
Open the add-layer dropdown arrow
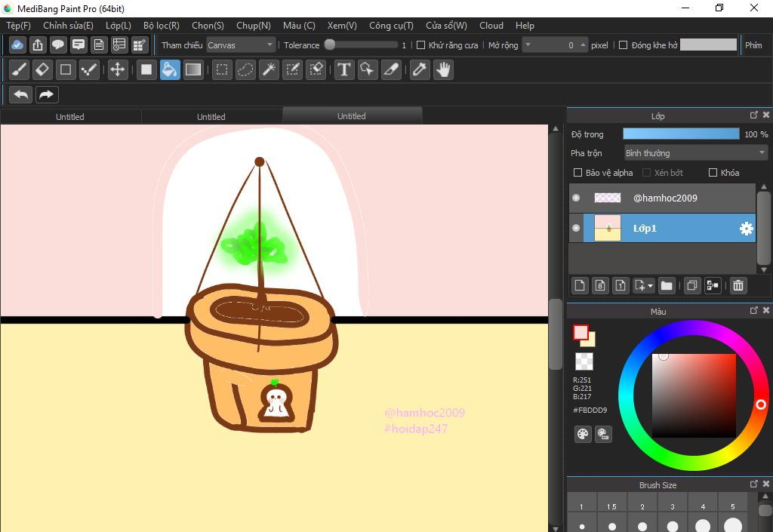650,286
